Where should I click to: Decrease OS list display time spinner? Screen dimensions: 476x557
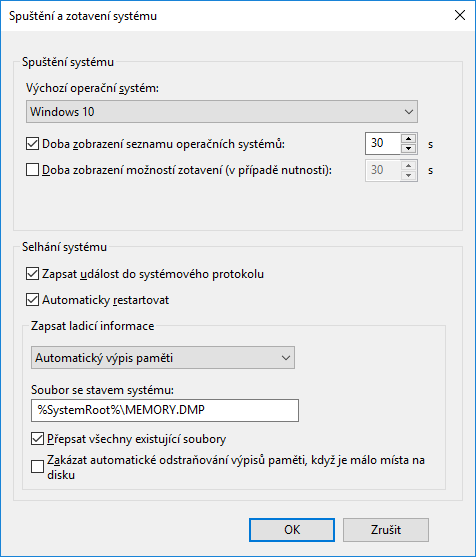click(409, 148)
